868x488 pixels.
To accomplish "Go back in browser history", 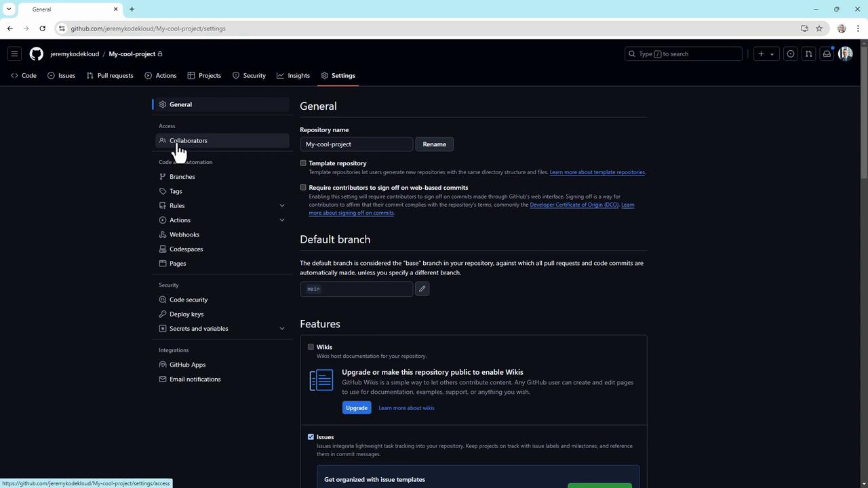I will click(9, 28).
